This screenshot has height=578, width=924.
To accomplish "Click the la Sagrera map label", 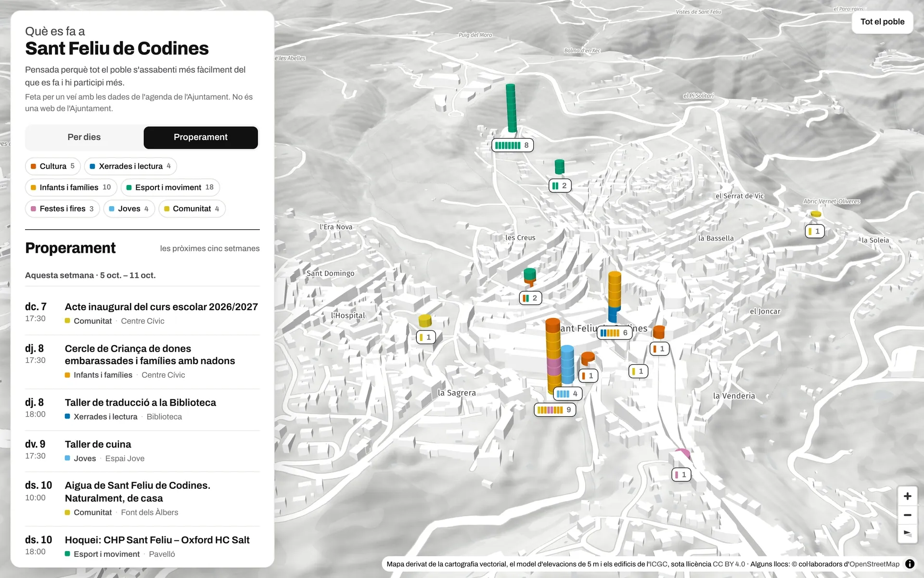I will (x=457, y=393).
